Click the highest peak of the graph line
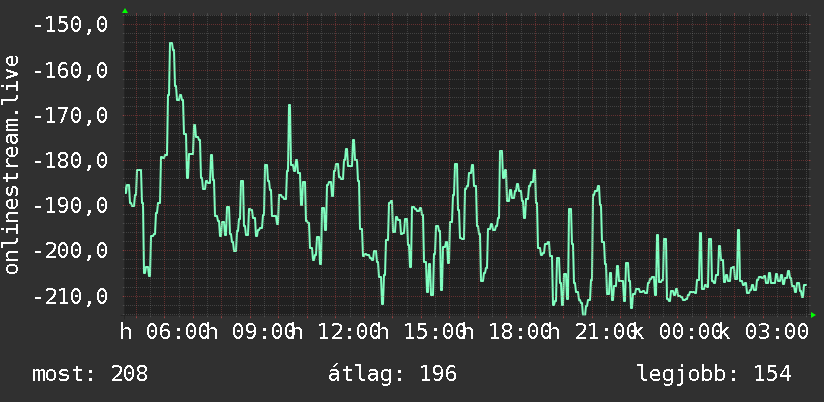This screenshot has width=824, height=402. [x=171, y=44]
